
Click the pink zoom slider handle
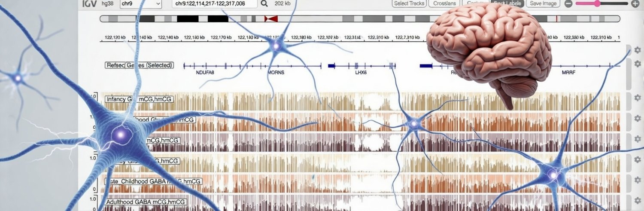(596, 3)
